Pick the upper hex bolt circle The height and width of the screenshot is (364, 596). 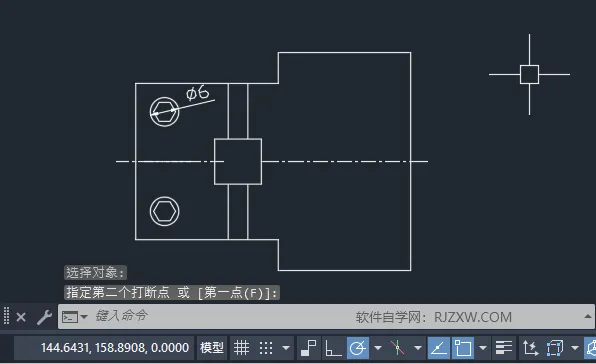tap(165, 112)
